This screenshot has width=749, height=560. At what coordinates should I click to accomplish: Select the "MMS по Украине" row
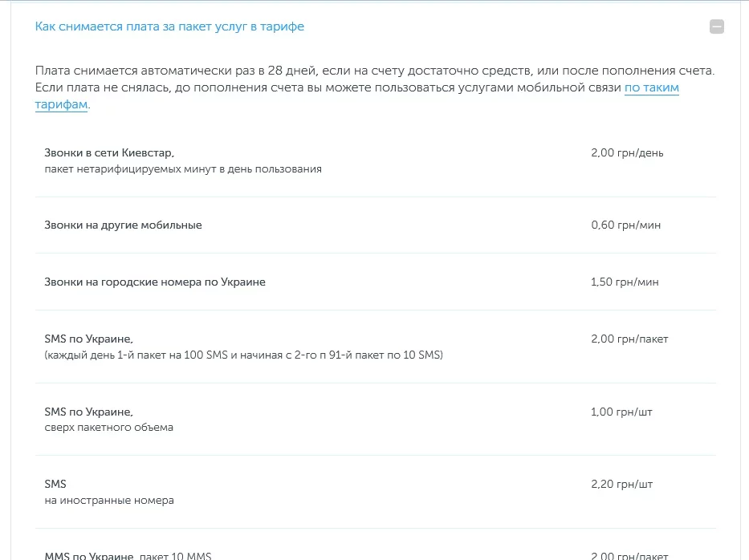[x=88, y=555]
